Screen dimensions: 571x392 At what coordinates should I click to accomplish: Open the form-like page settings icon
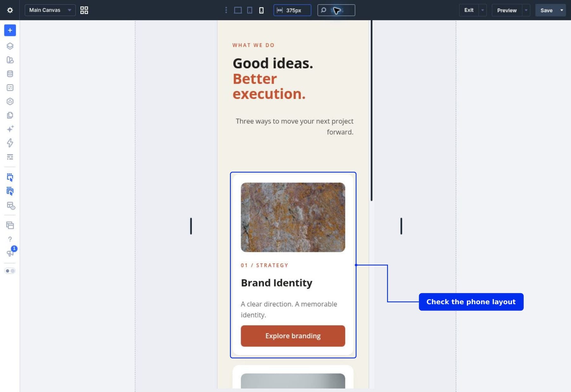click(10, 88)
